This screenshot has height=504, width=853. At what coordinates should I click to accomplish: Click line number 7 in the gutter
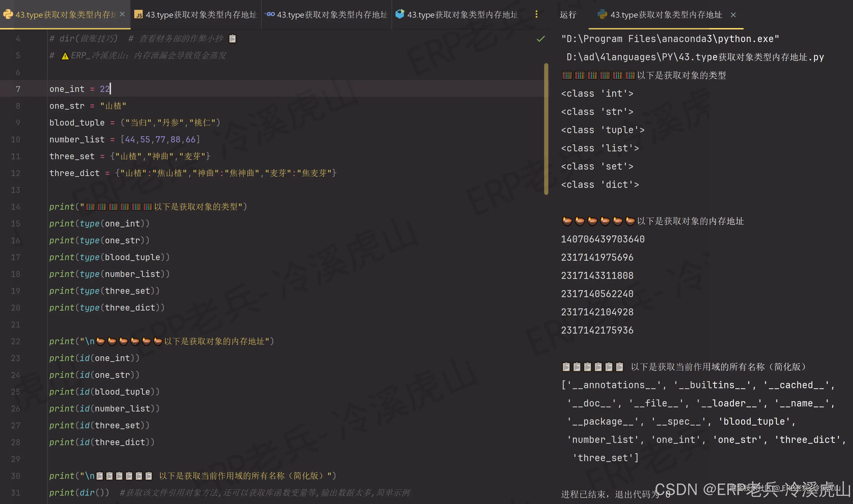pyautogui.click(x=18, y=89)
